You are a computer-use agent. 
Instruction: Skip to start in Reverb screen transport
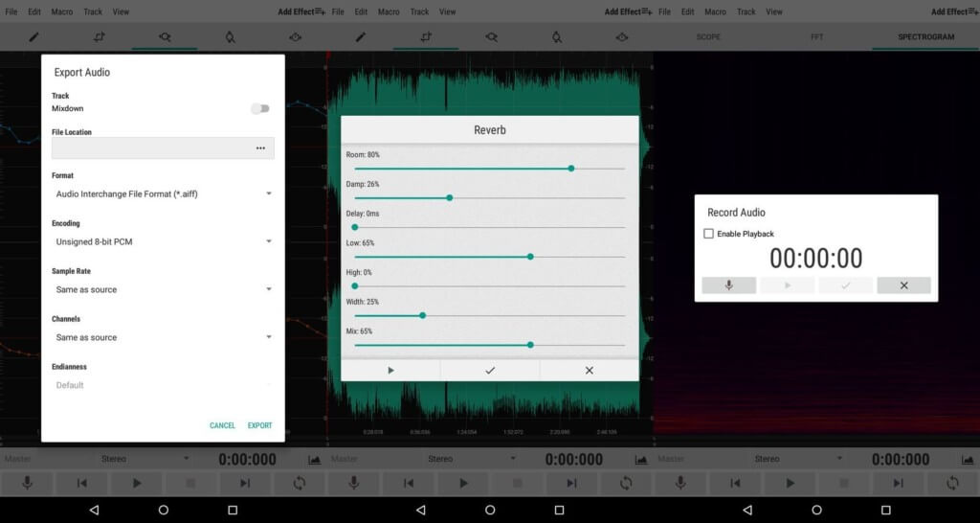coord(409,483)
